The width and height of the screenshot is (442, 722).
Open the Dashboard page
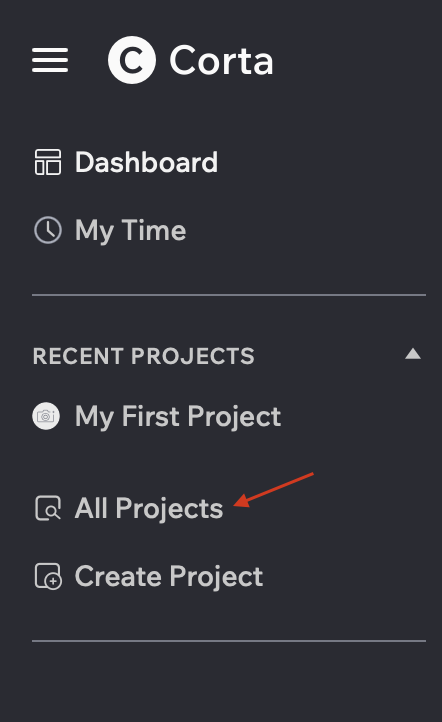coord(146,162)
